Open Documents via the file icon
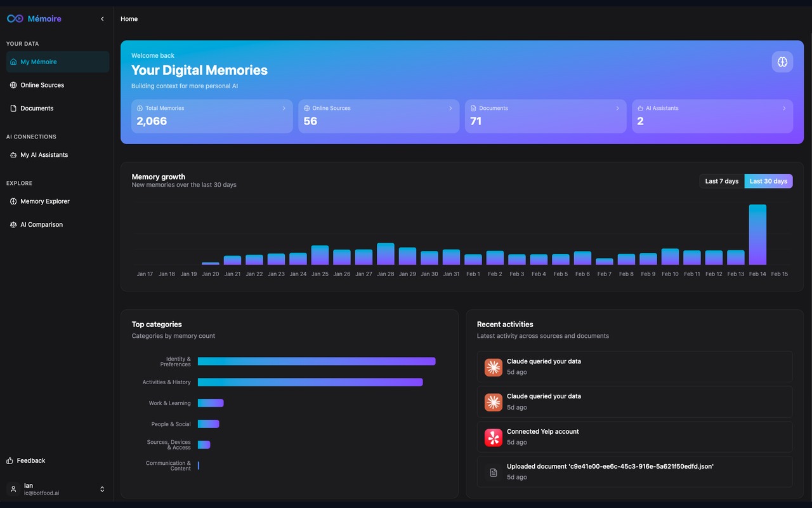The height and width of the screenshot is (508, 812). [x=13, y=108]
